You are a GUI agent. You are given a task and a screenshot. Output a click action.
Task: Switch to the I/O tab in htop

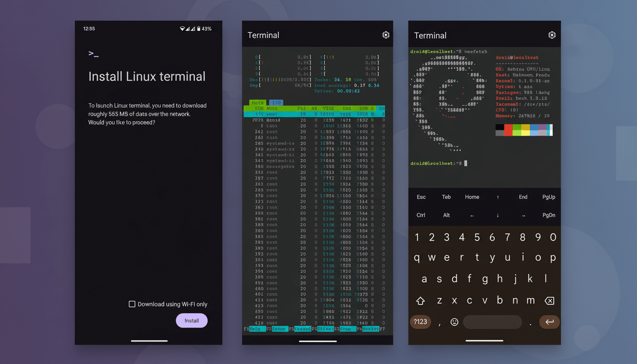coord(276,102)
